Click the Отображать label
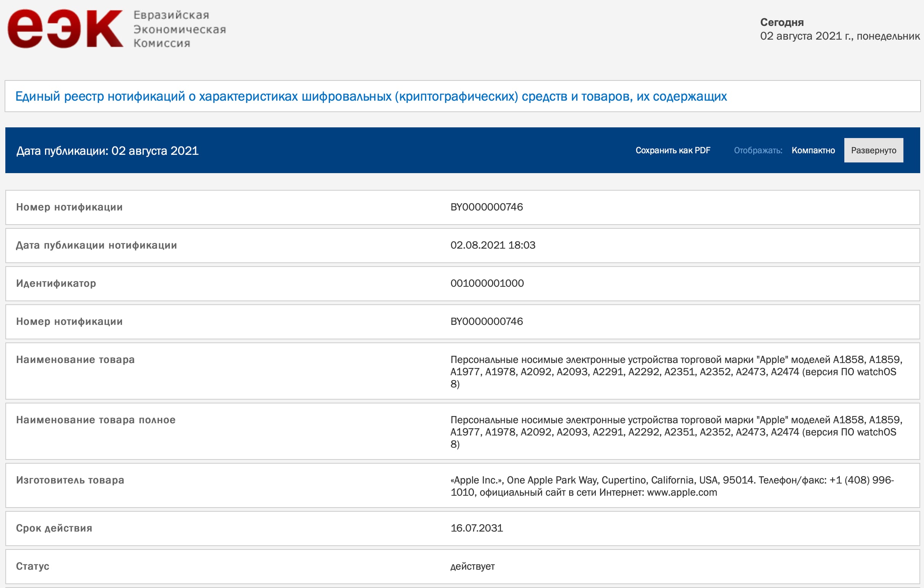The width and height of the screenshot is (924, 588). click(x=757, y=151)
